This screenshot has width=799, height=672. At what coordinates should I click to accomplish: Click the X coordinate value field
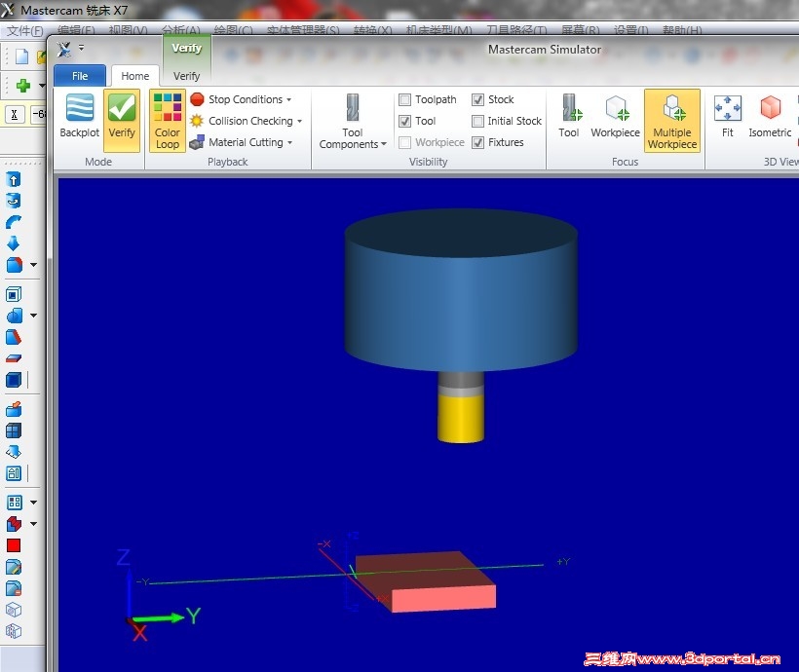39,114
